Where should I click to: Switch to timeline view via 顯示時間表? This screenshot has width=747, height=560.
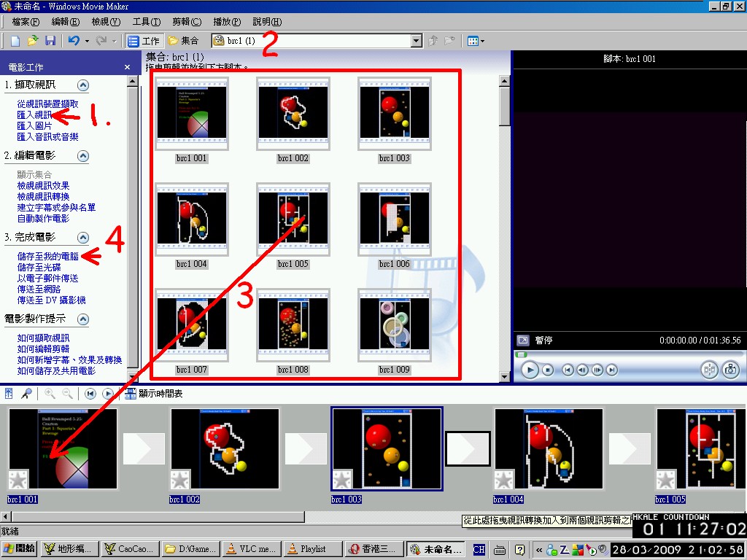[153, 394]
